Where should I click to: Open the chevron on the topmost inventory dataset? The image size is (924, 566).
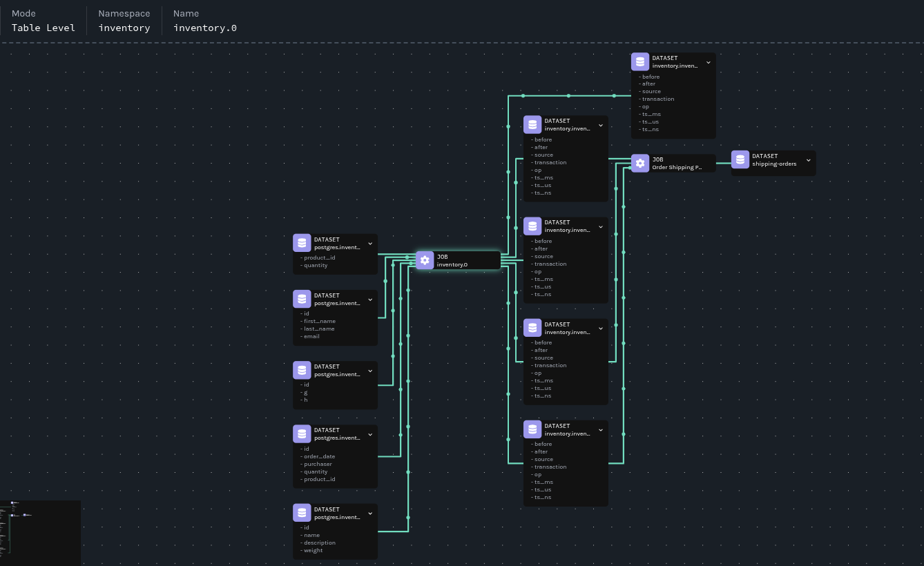[709, 63]
